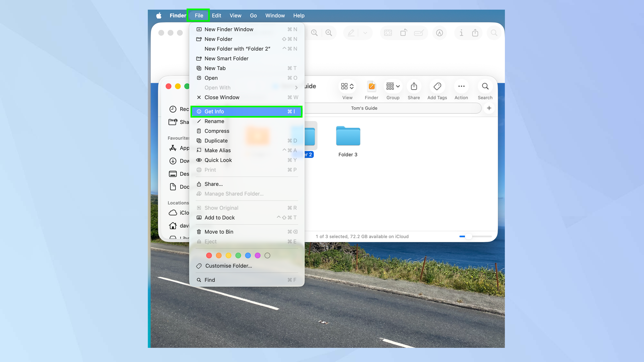Click Tom's Guide in the path bar
644x362 pixels.
364,108
